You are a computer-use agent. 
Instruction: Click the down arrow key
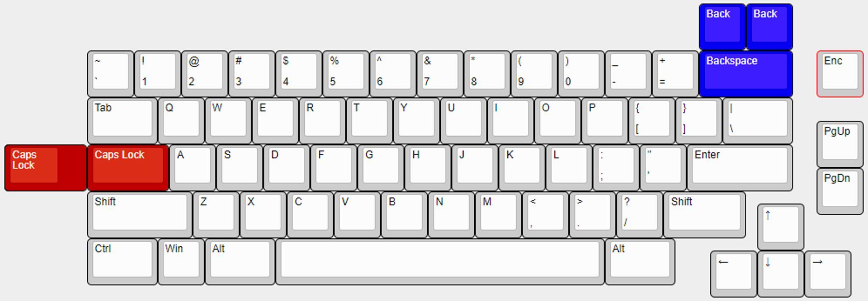781,274
